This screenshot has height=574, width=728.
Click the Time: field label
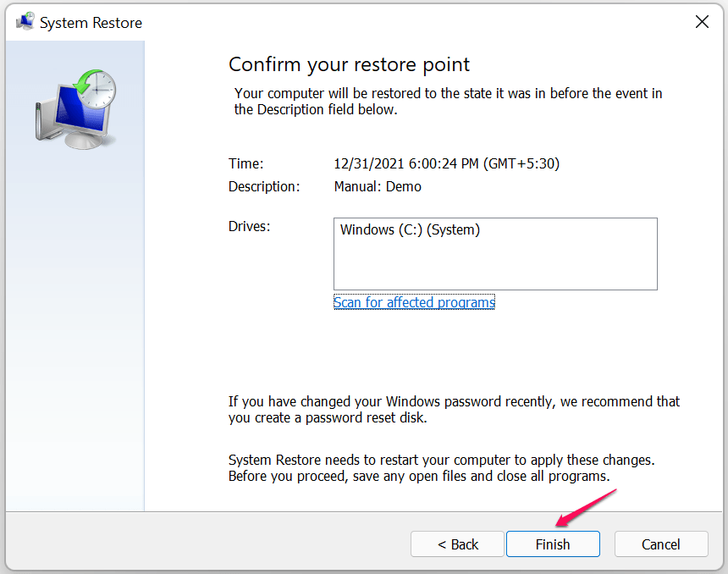click(x=246, y=163)
